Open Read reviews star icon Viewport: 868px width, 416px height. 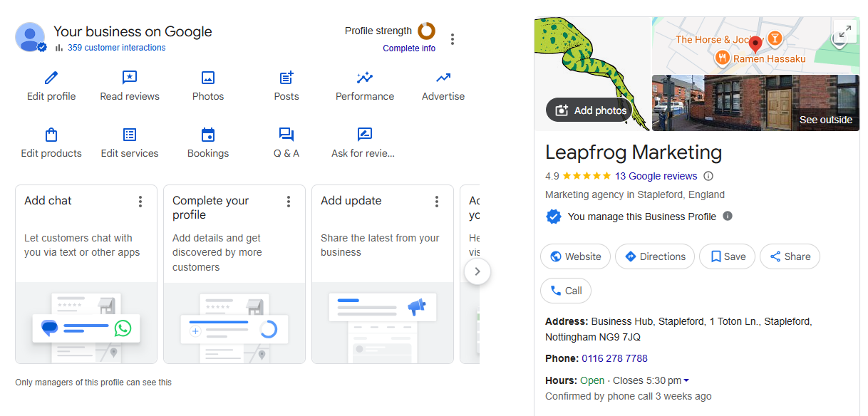coord(130,78)
